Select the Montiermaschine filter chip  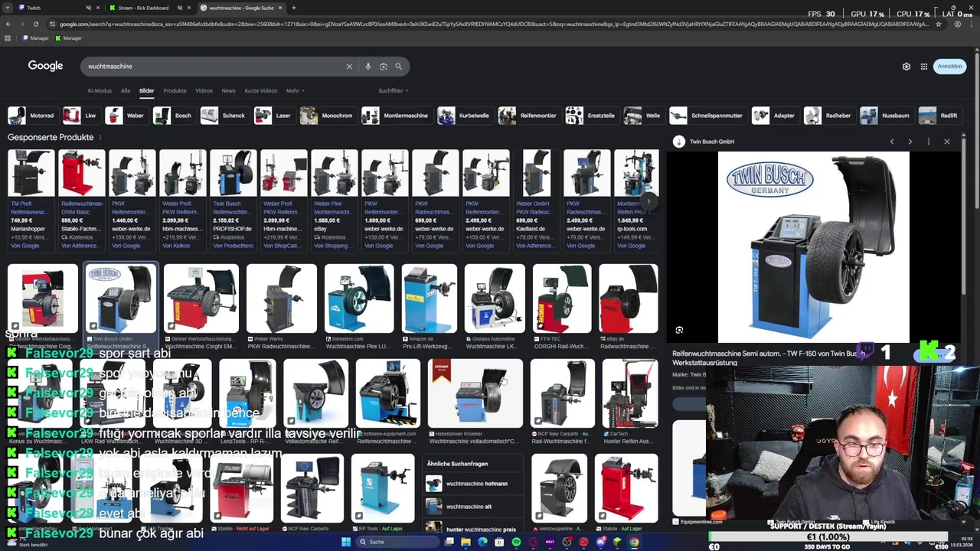click(x=396, y=116)
